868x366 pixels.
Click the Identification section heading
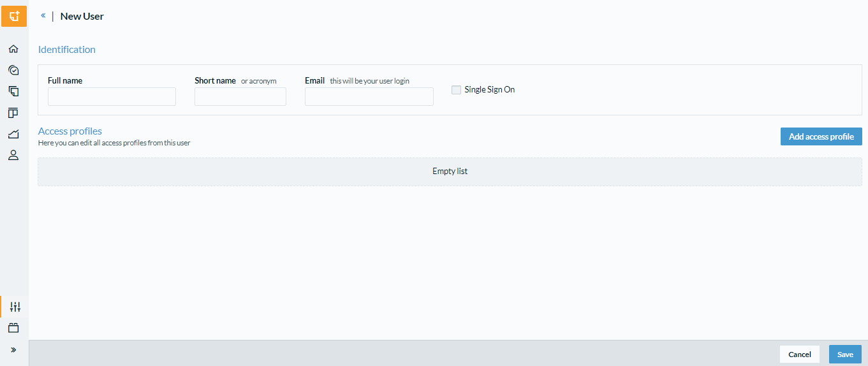[x=67, y=49]
